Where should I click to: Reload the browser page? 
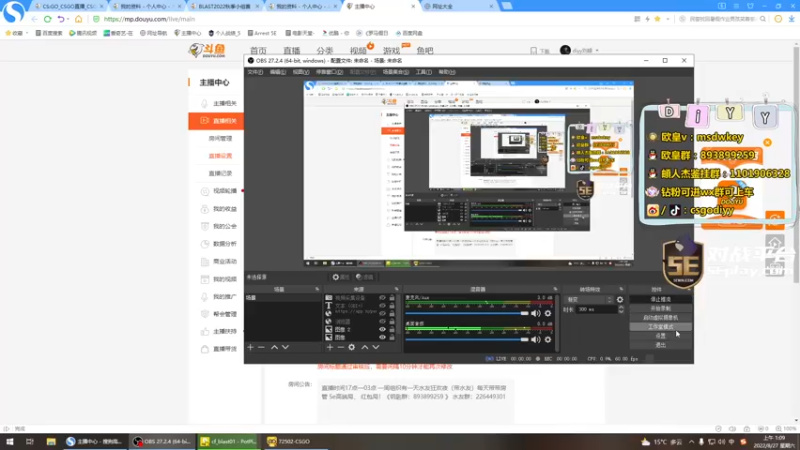[x=47, y=19]
